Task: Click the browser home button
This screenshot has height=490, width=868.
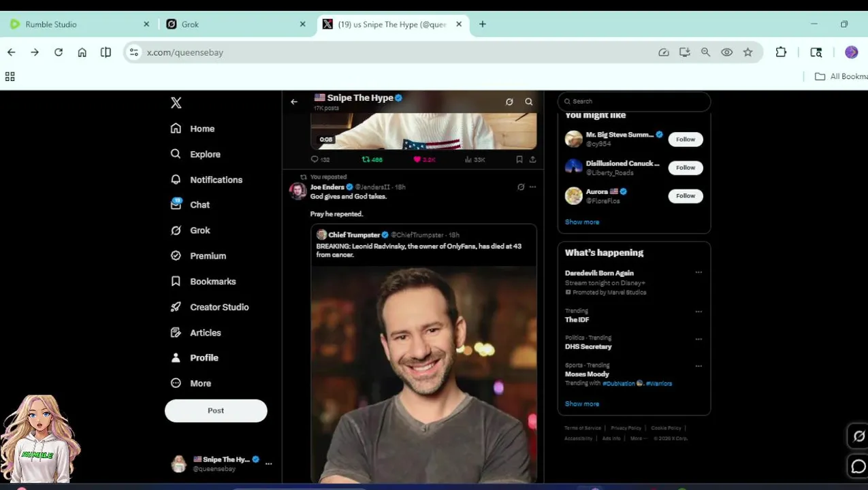Action: [82, 52]
